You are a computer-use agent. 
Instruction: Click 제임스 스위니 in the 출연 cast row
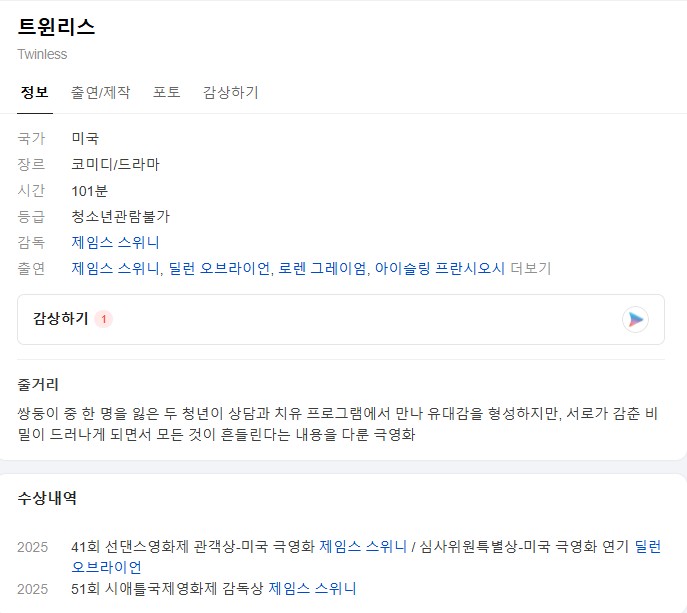(115, 268)
